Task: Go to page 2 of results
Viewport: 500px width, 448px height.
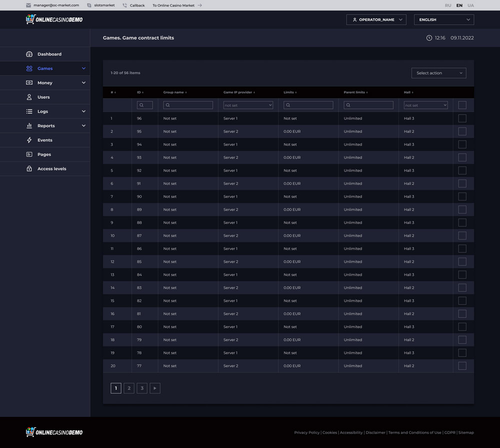Action: (129, 388)
